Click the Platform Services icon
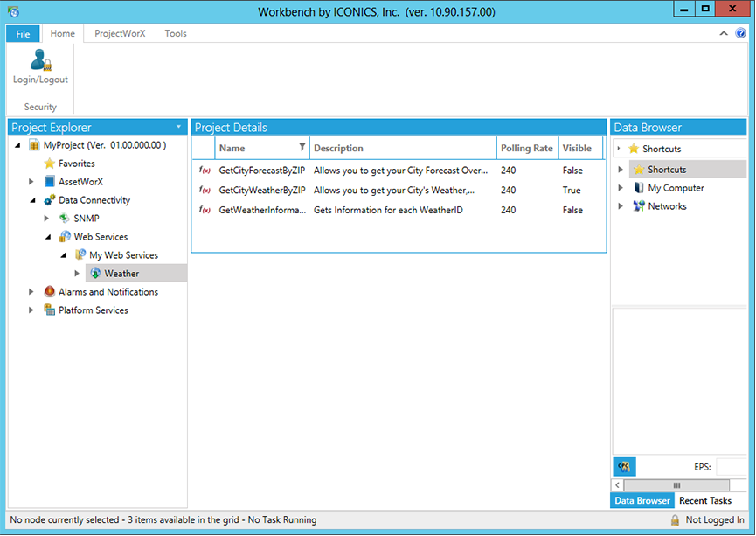The height and width of the screenshot is (536, 756). (50, 310)
